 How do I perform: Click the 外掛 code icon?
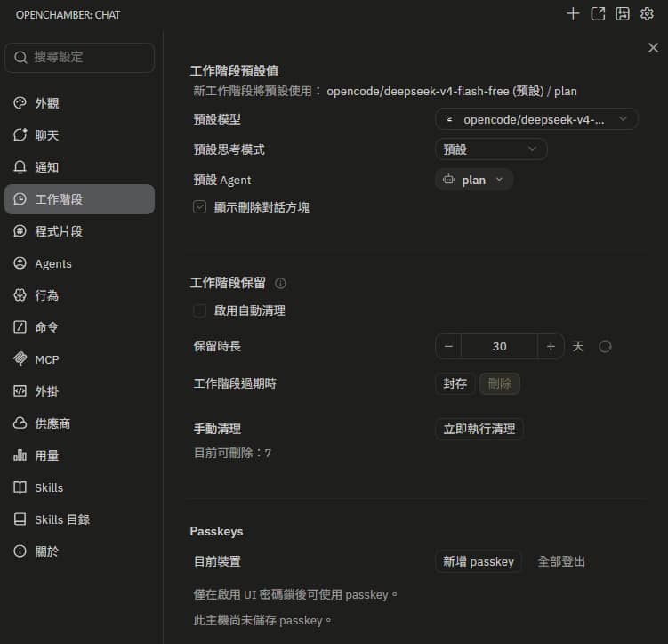pyautogui.click(x=20, y=390)
